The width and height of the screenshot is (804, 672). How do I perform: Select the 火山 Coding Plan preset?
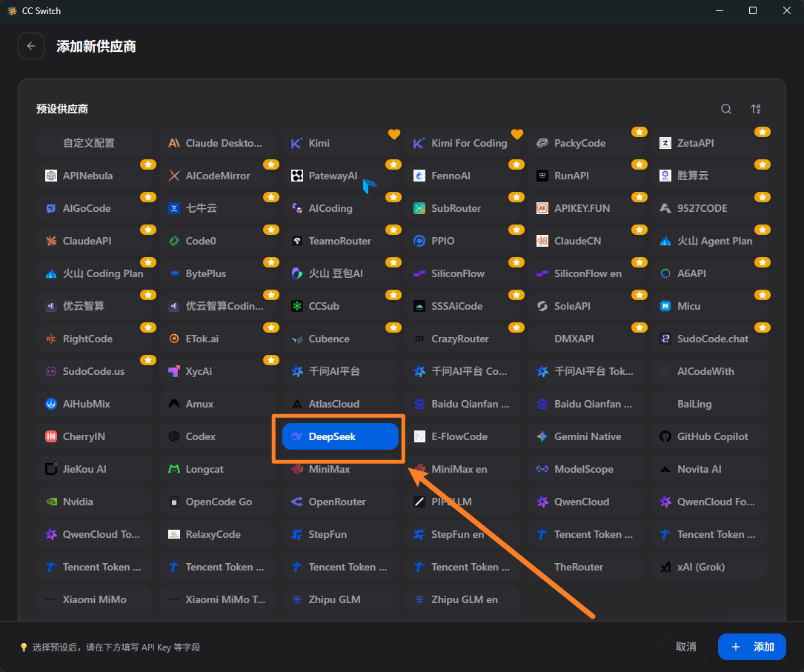point(95,273)
